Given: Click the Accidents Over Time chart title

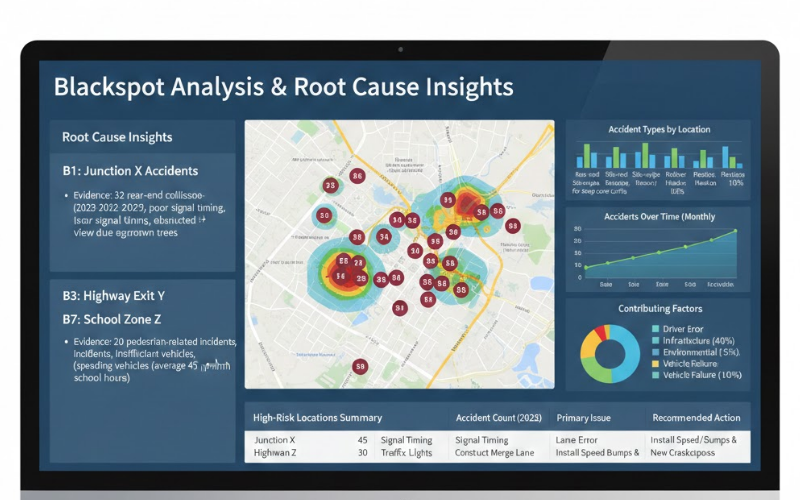Looking at the screenshot, I should pyautogui.click(x=659, y=217).
